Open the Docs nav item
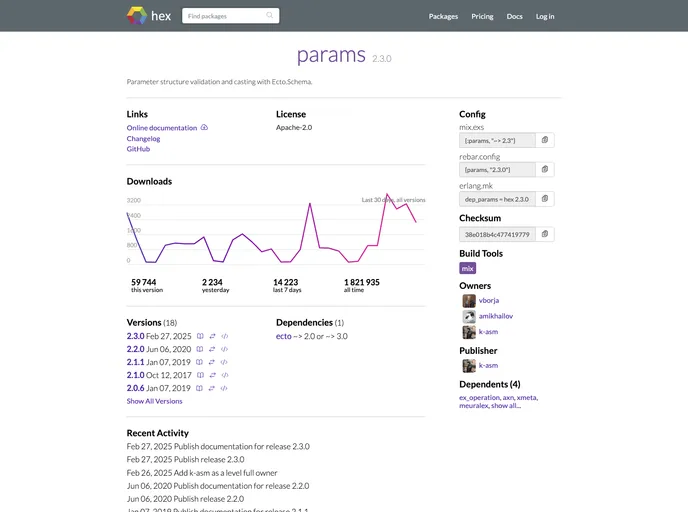Viewport: 688px width, 512px height. coord(514,16)
